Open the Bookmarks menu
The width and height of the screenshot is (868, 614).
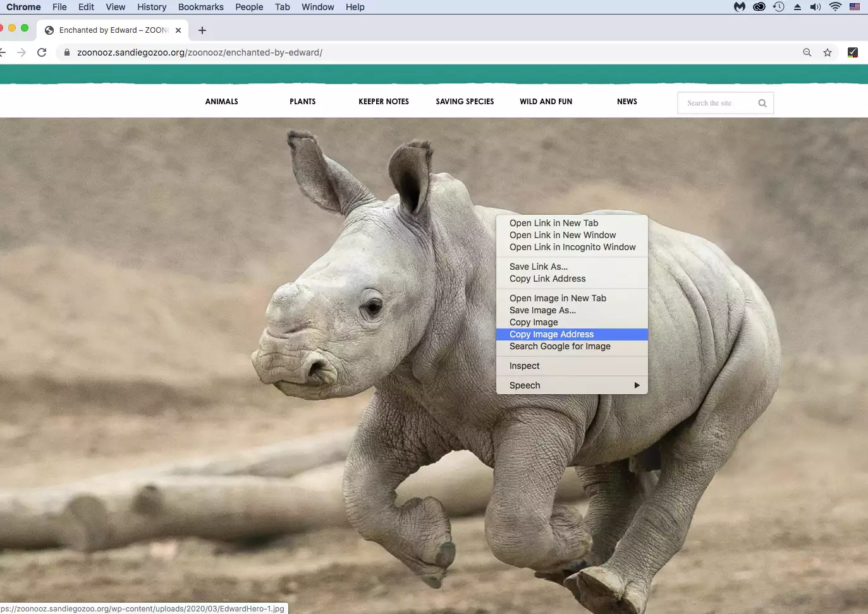click(200, 7)
